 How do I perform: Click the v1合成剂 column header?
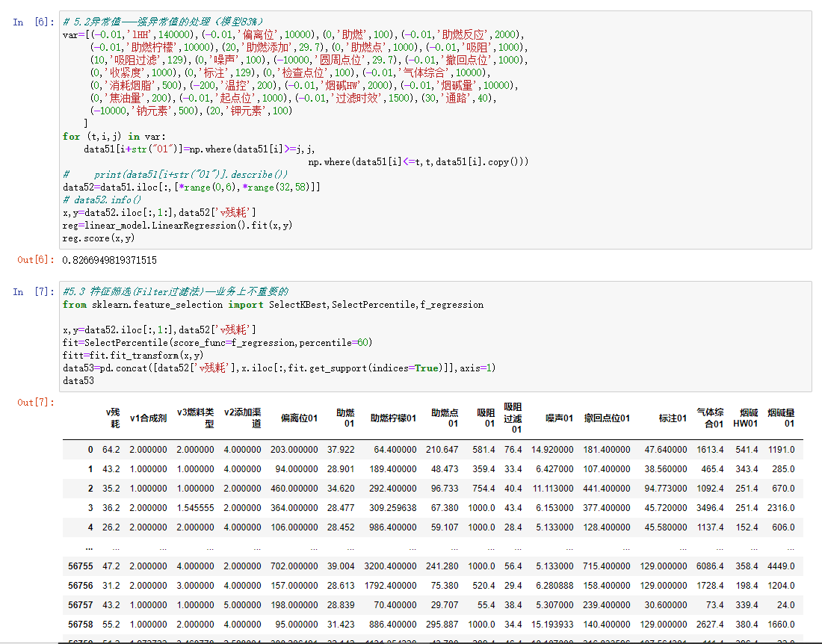(148, 418)
